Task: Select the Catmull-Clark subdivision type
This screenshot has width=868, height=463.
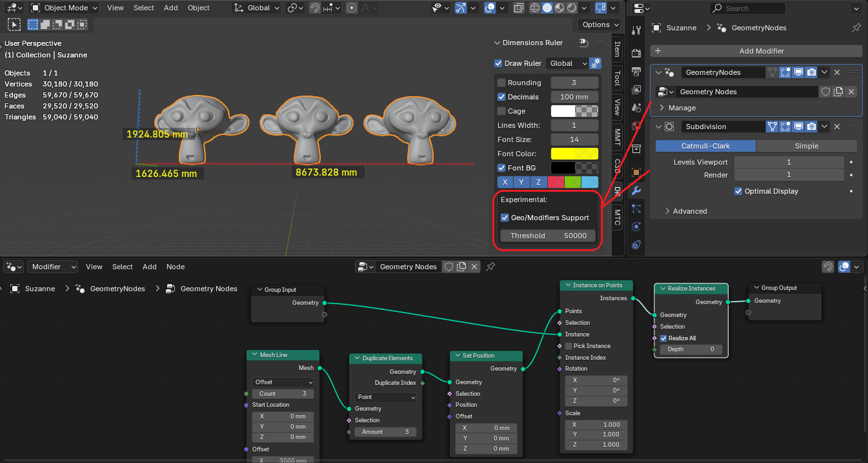Action: (x=706, y=146)
